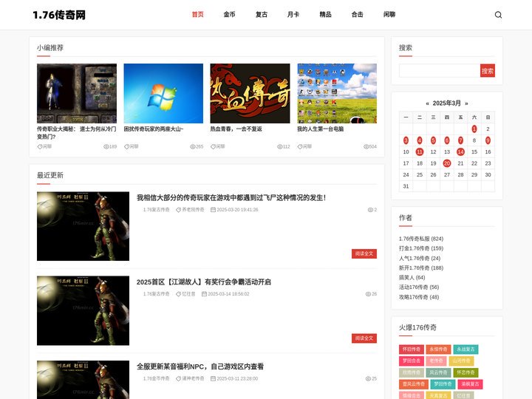The image size is (532, 399).
Task: Open headline 2025首区【江湖故人】有奖行会争霸活动开启
Action: pyautogui.click(x=204, y=282)
